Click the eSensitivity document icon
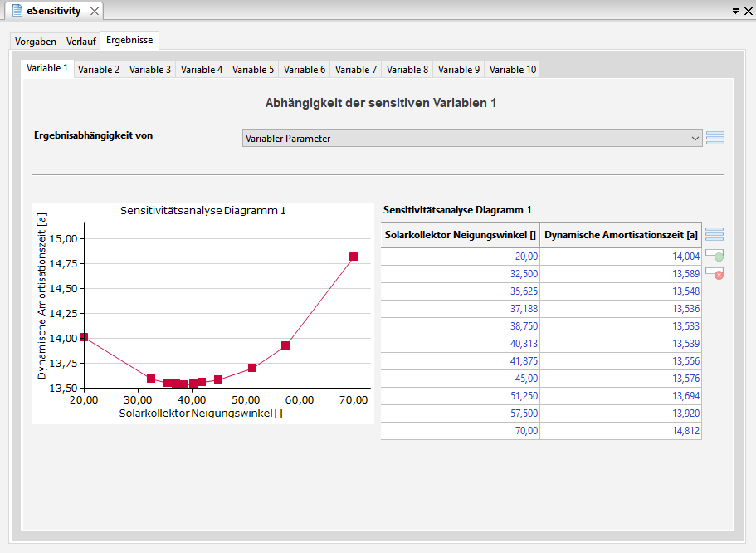This screenshot has height=553, width=756. coord(17,10)
